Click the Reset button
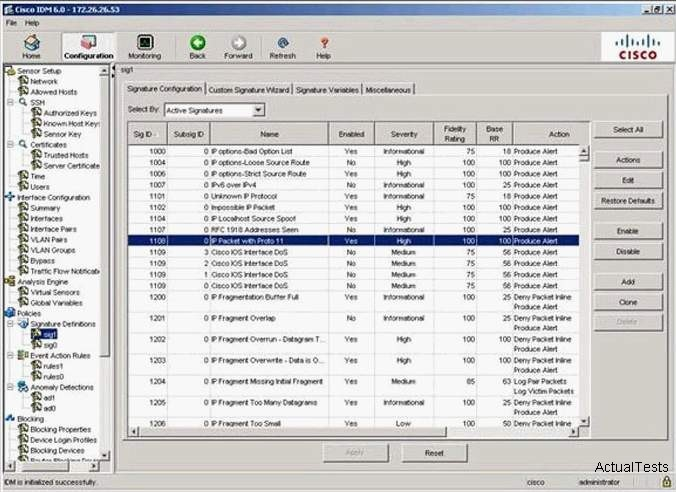 tap(434, 453)
